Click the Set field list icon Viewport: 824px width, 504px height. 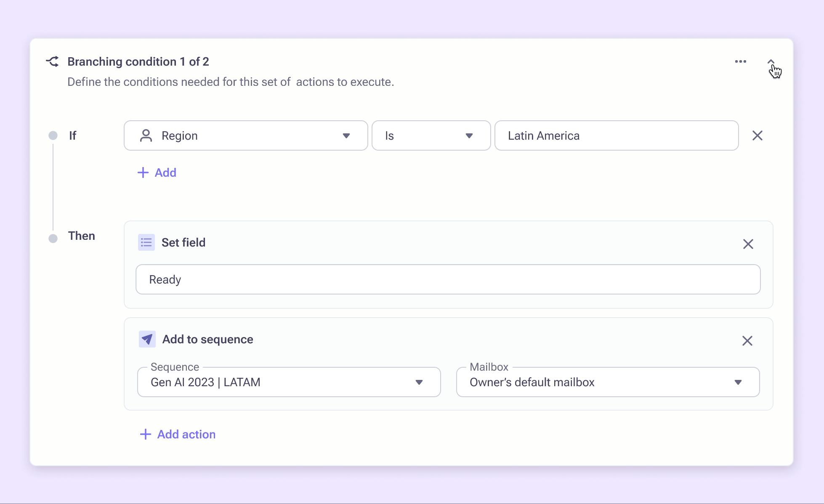coord(146,242)
